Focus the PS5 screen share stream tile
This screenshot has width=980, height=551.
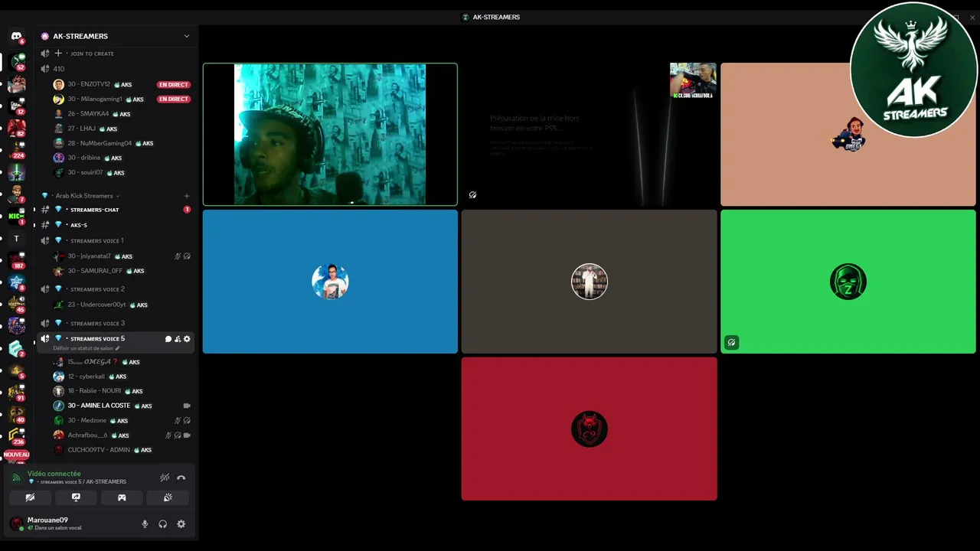click(x=589, y=135)
